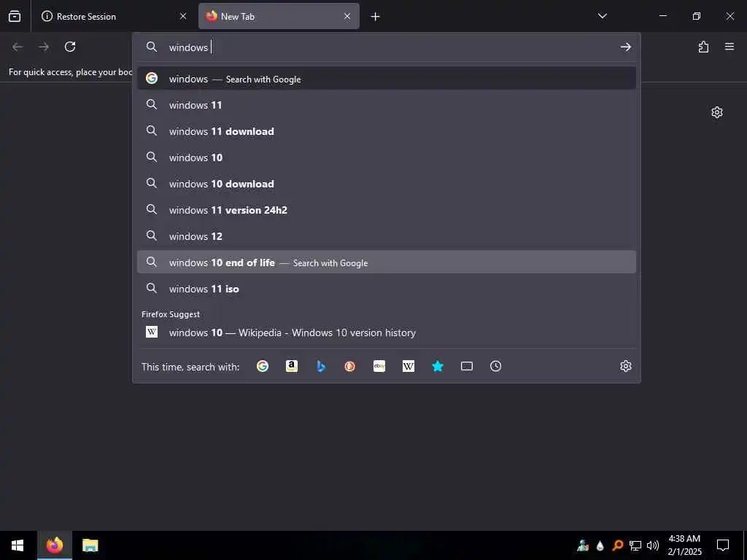Choose the 'windows 10' suggestion
The height and width of the screenshot is (560, 747).
click(387, 157)
